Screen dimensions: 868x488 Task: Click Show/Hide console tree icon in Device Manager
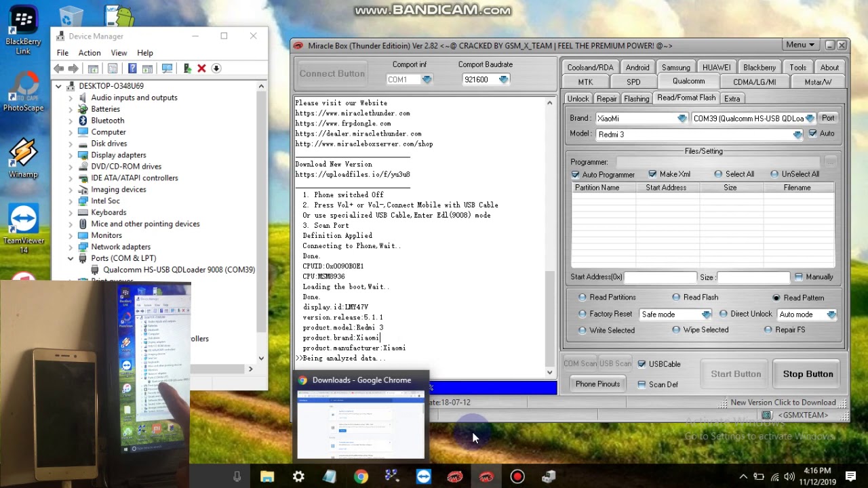(x=94, y=68)
